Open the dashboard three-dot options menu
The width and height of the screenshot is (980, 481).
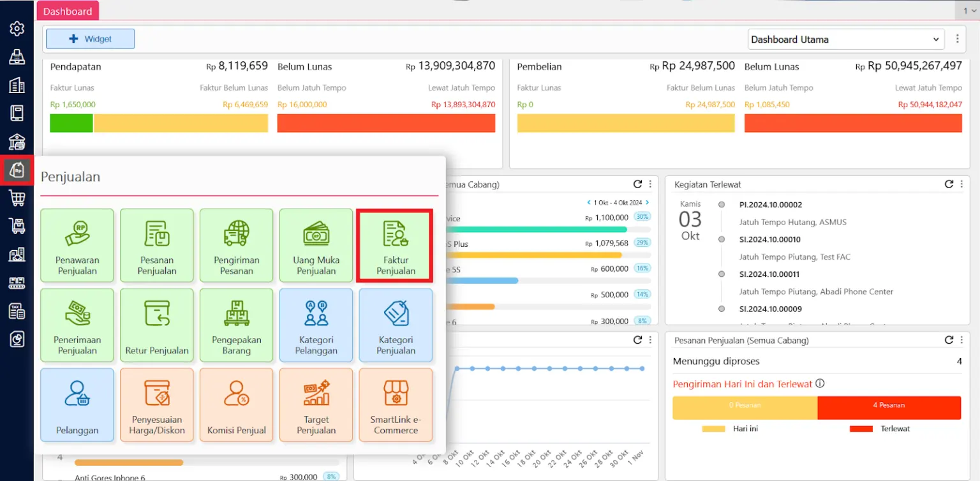[957, 39]
